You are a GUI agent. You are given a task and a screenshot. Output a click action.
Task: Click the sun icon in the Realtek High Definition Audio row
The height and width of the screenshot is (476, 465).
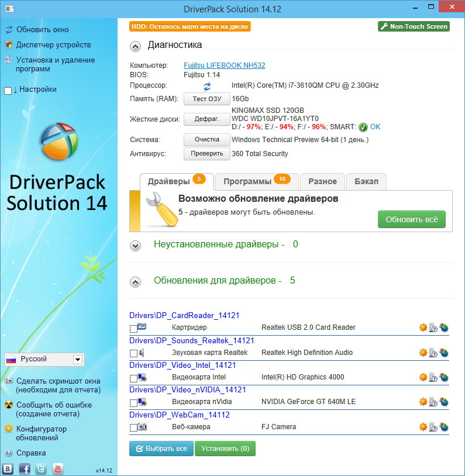coord(423,353)
